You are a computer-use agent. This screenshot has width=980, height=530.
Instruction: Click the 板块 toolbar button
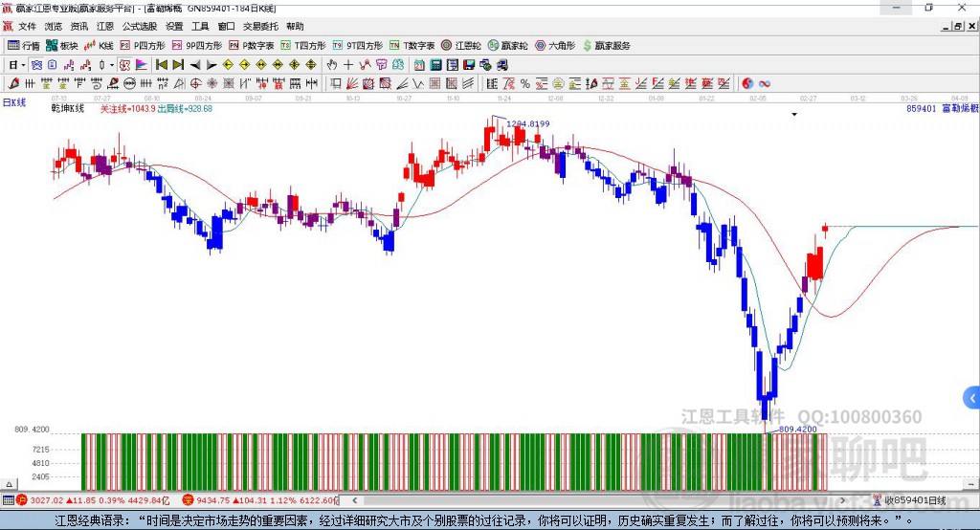[62, 46]
